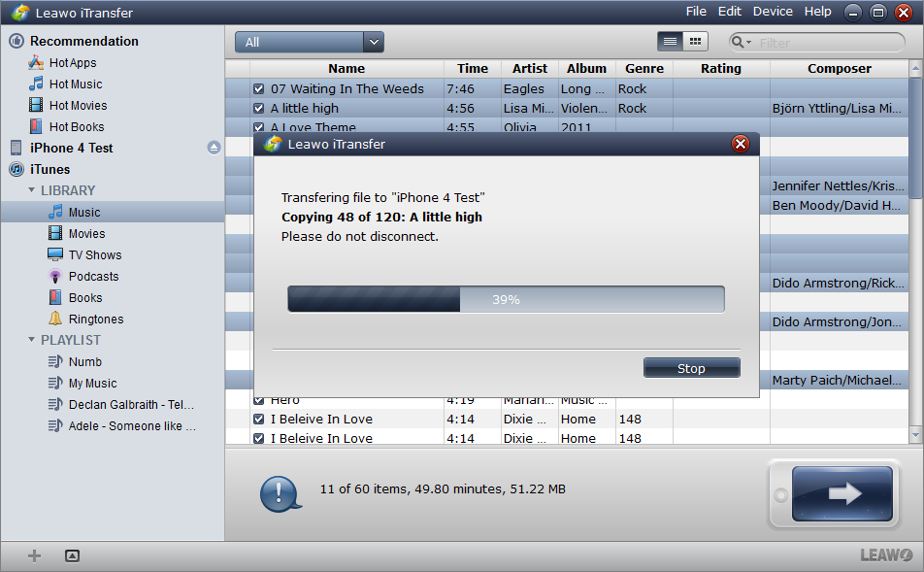Open TV Shows in the iTunes library
924x572 pixels.
(x=95, y=254)
